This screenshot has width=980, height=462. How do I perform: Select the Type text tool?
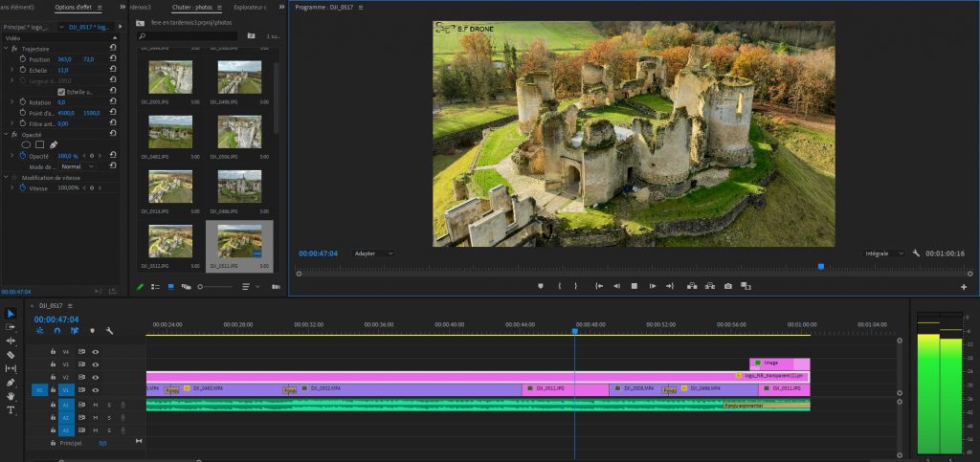point(11,409)
